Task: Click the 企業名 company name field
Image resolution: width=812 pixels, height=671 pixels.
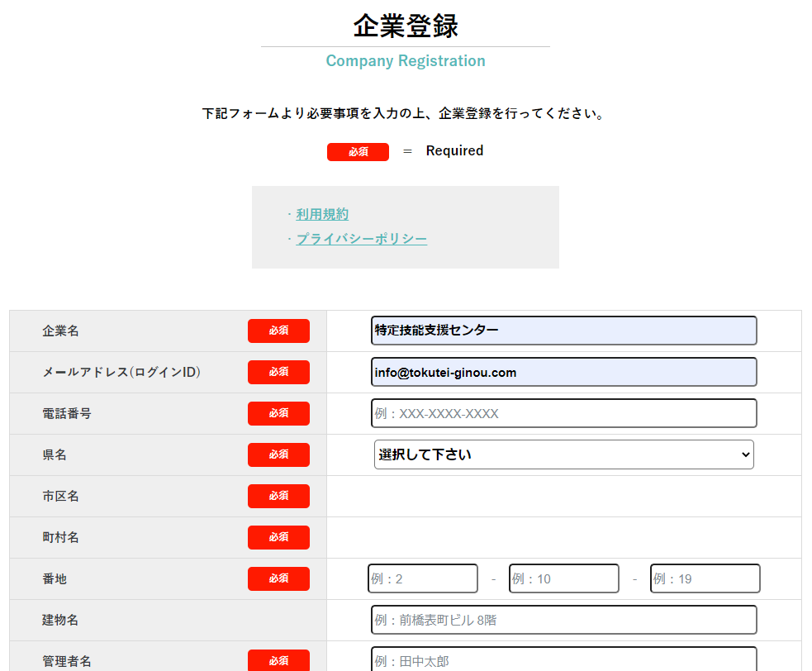Action: [x=563, y=331]
